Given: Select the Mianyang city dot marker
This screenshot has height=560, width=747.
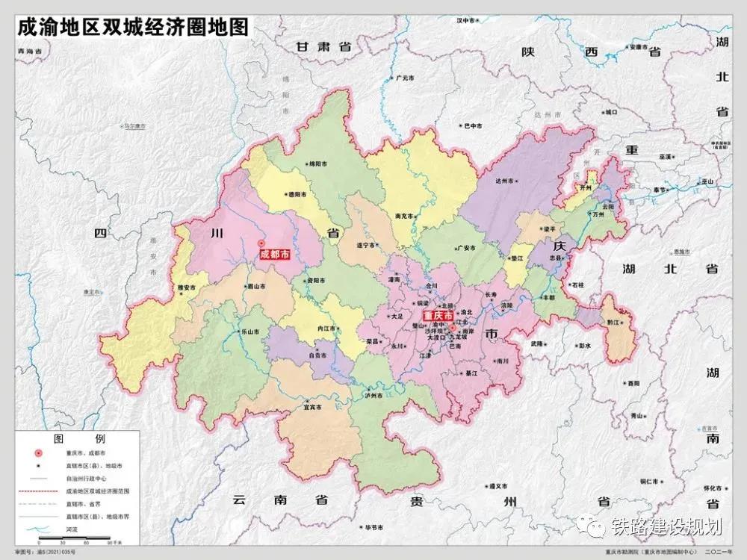Looking at the screenshot, I should (x=306, y=164).
